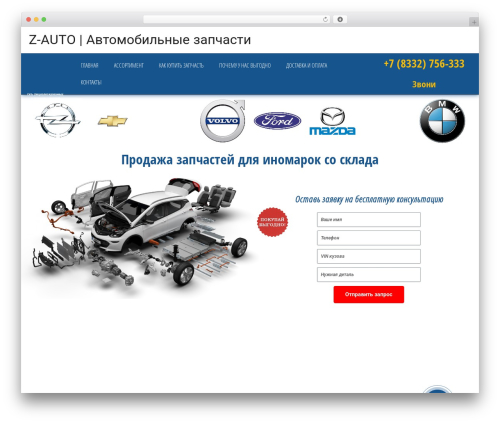Click the download icon beside address bar

pyautogui.click(x=340, y=20)
